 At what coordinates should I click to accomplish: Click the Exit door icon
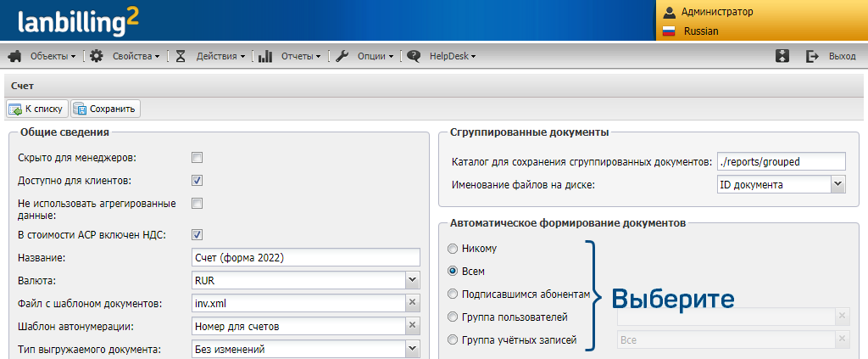[x=812, y=56]
